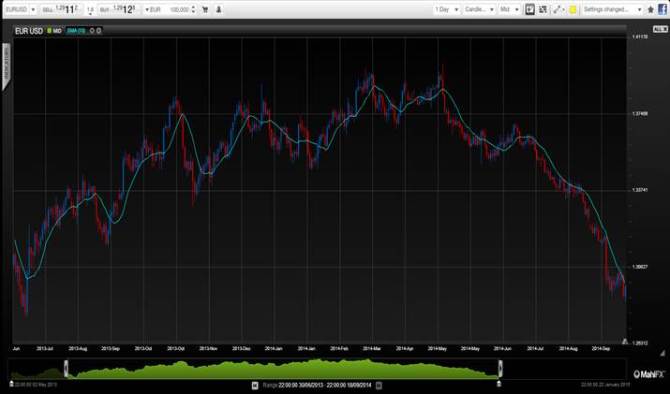Click the range start date button
This screenshot has height=394, width=670.
pyautogui.click(x=255, y=385)
